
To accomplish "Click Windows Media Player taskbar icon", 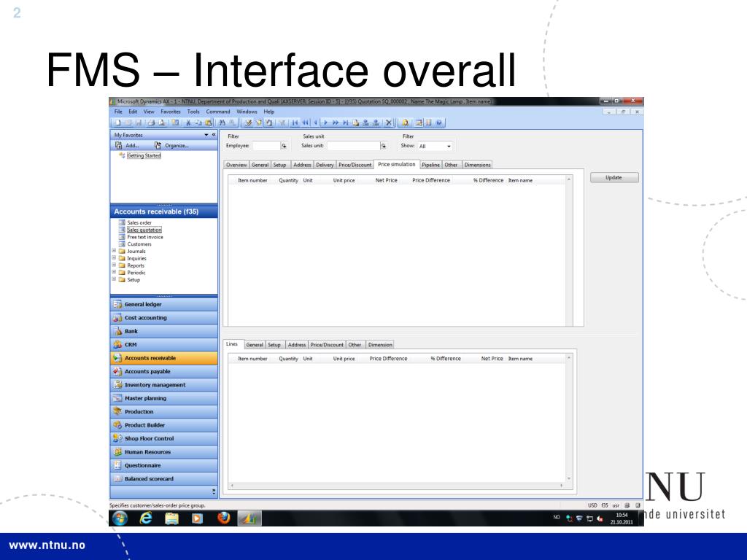I will pos(197,518).
